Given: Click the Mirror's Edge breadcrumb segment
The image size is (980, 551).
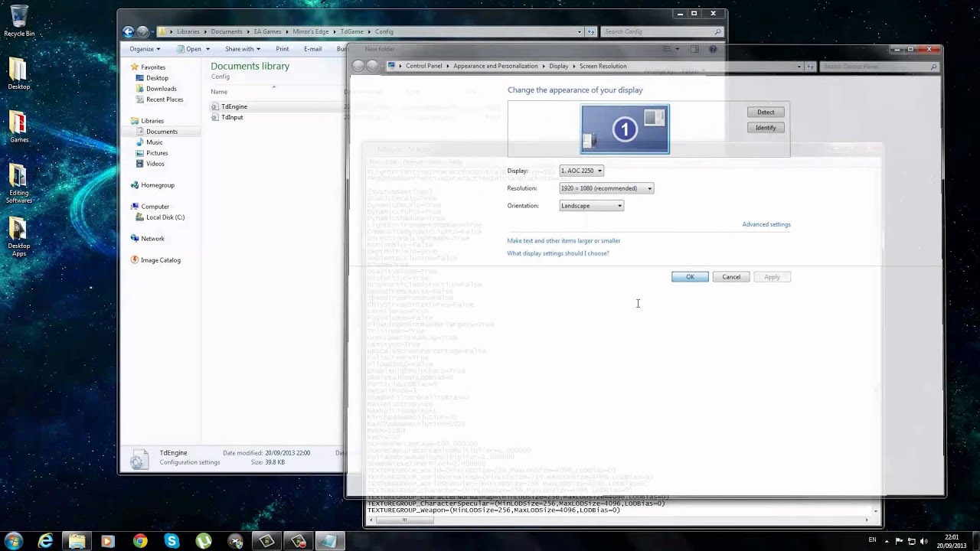Looking at the screenshot, I should pos(312,31).
